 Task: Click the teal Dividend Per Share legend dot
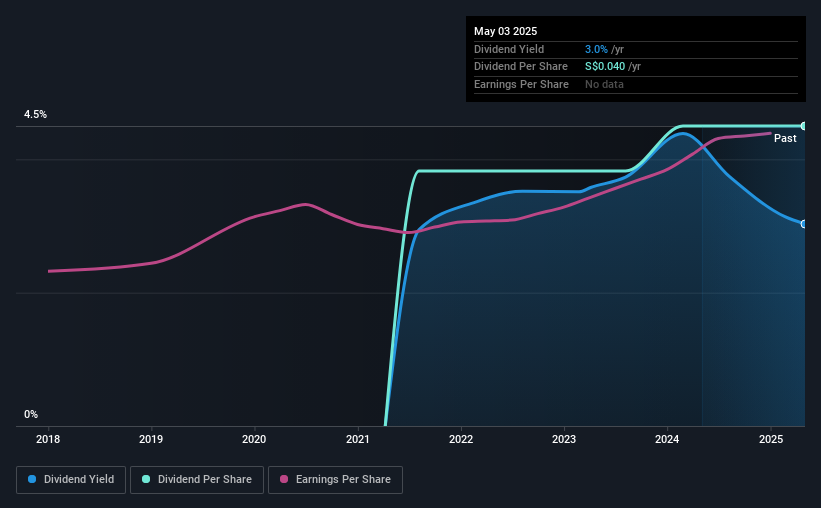click(146, 479)
